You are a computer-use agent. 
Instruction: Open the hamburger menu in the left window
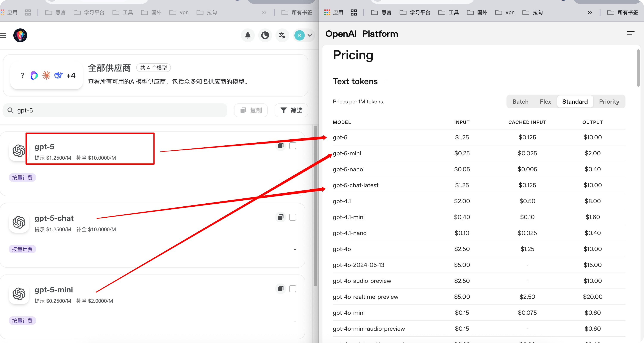tap(3, 35)
